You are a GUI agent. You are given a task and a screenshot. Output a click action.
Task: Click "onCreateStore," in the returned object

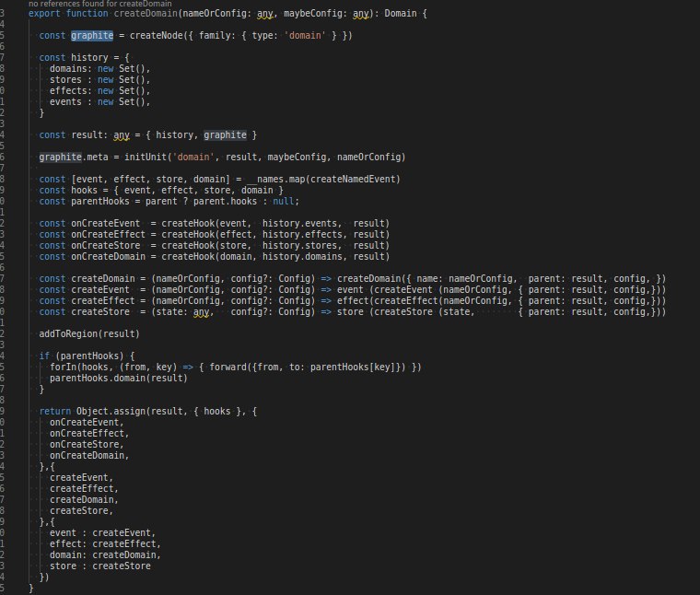click(x=87, y=445)
